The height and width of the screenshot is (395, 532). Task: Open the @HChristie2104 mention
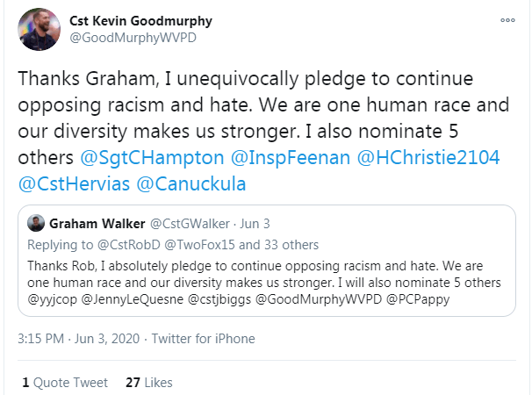428,158
